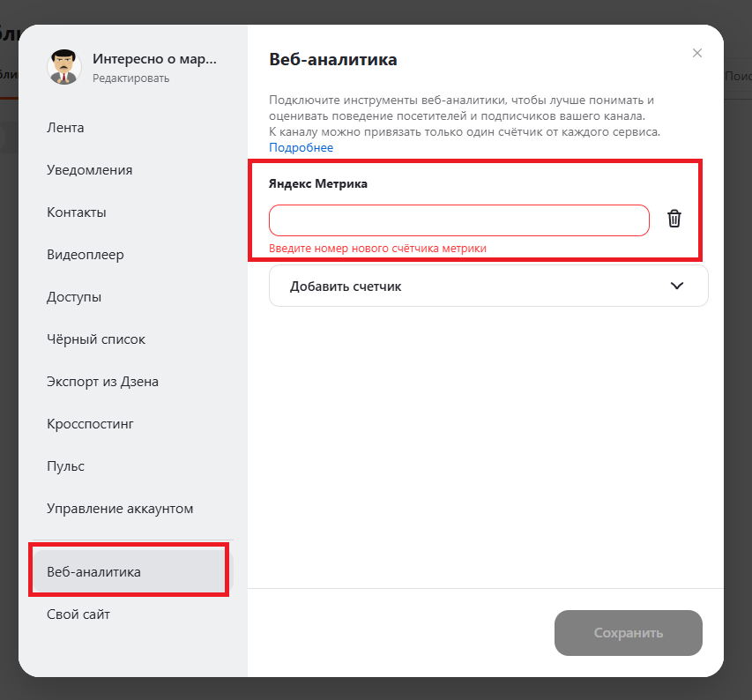Close the settings dialog with X icon
The width and height of the screenshot is (752, 700).
pyautogui.click(x=697, y=53)
